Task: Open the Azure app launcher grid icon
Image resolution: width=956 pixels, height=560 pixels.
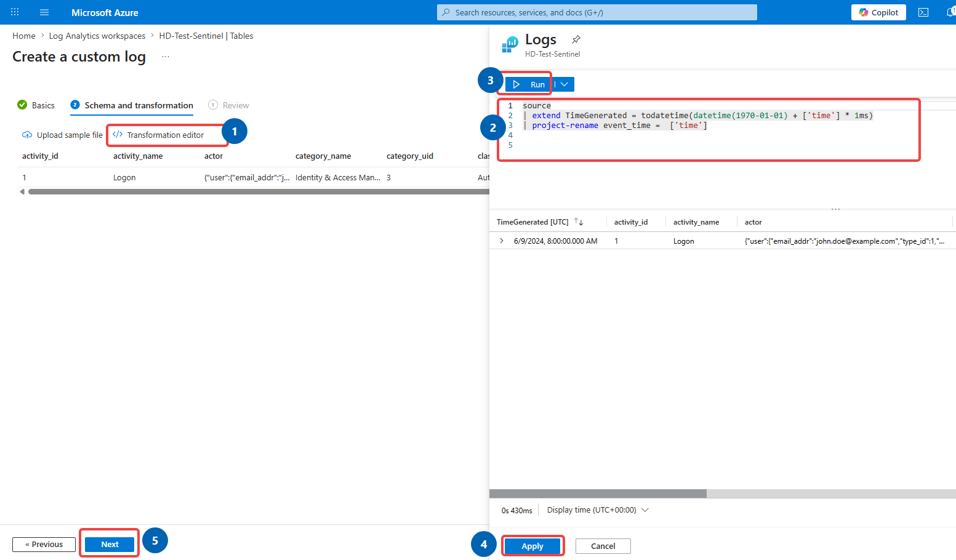Action: (15, 12)
